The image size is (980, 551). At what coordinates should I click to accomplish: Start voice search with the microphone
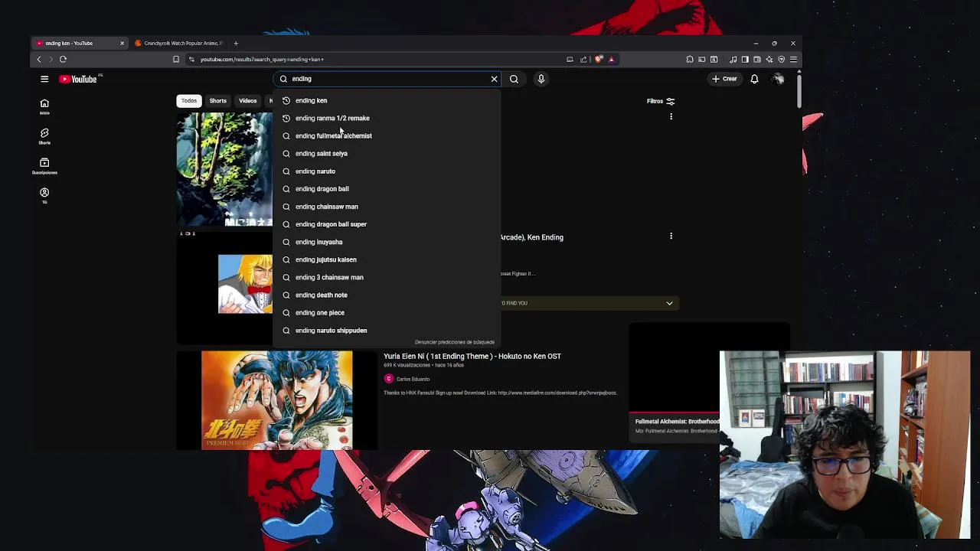coord(541,79)
